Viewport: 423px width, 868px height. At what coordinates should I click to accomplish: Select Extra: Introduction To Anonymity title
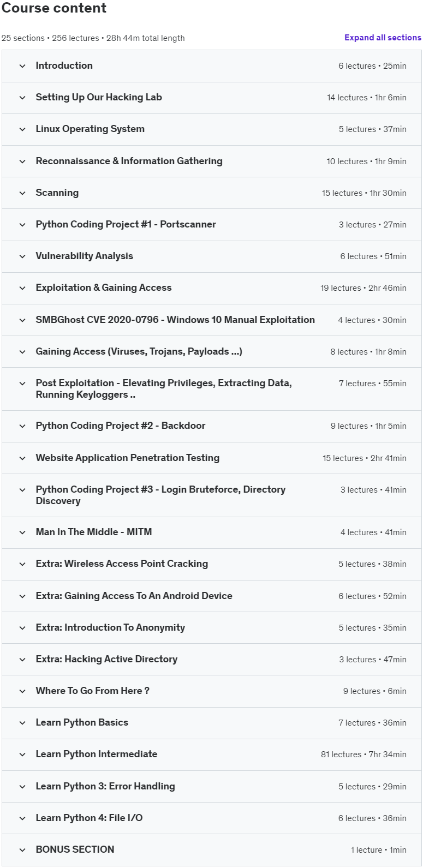coord(110,627)
